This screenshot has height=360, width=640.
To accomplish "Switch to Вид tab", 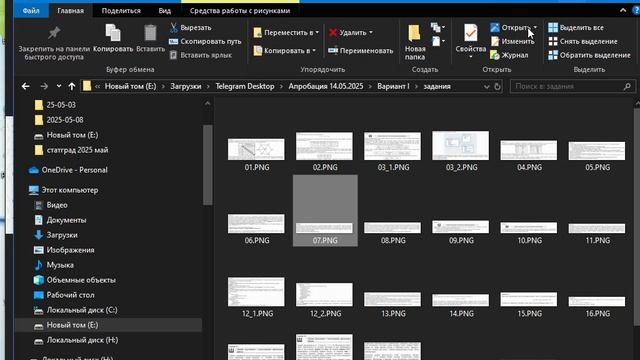I will (x=164, y=11).
